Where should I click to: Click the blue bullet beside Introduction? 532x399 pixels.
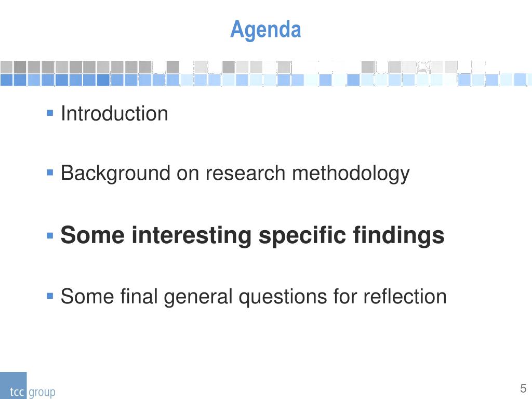click(50, 113)
